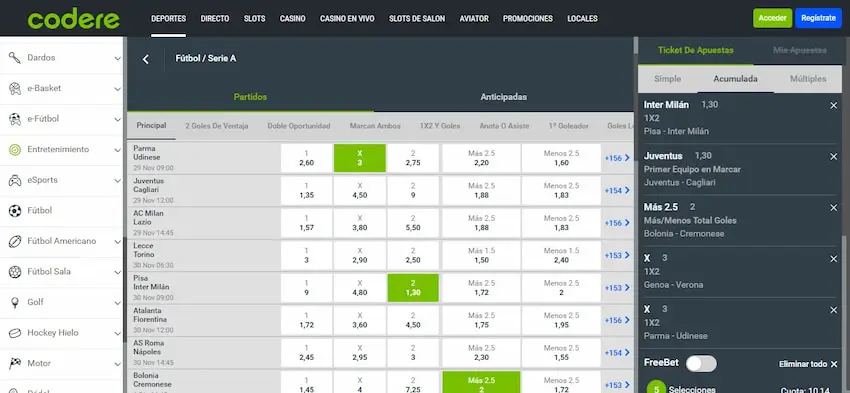Open LOCALES in top navigation
This screenshot has height=393, width=850.
[x=582, y=18]
